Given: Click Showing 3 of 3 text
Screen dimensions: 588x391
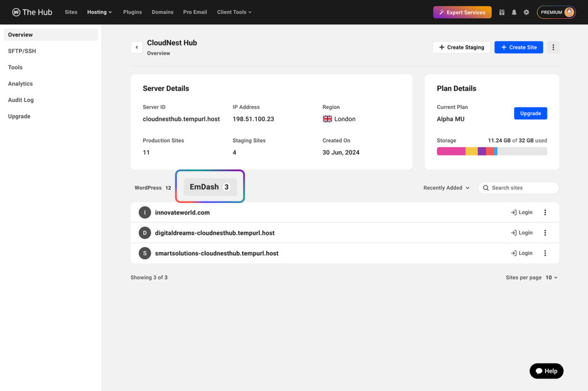Looking at the screenshot, I should coord(149,277).
